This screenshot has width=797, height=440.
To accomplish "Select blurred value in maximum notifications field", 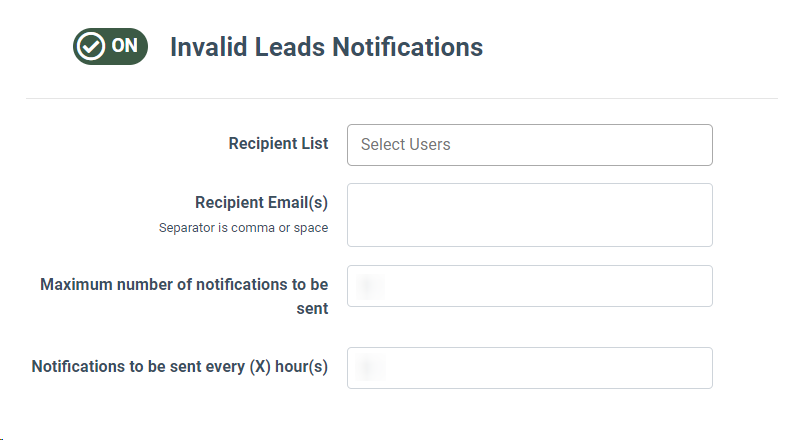I will pyautogui.click(x=370, y=287).
